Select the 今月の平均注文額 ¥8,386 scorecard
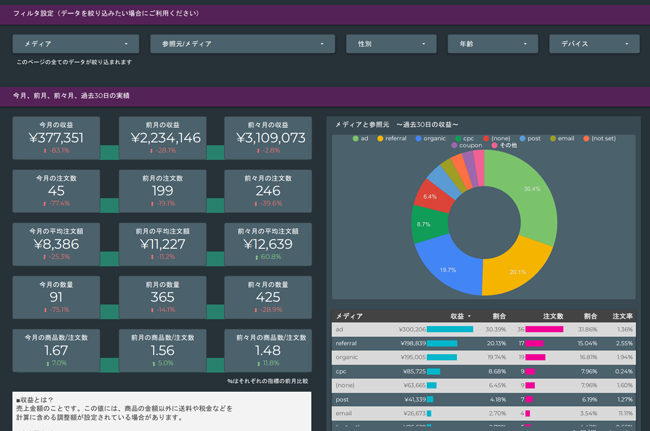Screen dimensions: 650x431 [x=56, y=245]
